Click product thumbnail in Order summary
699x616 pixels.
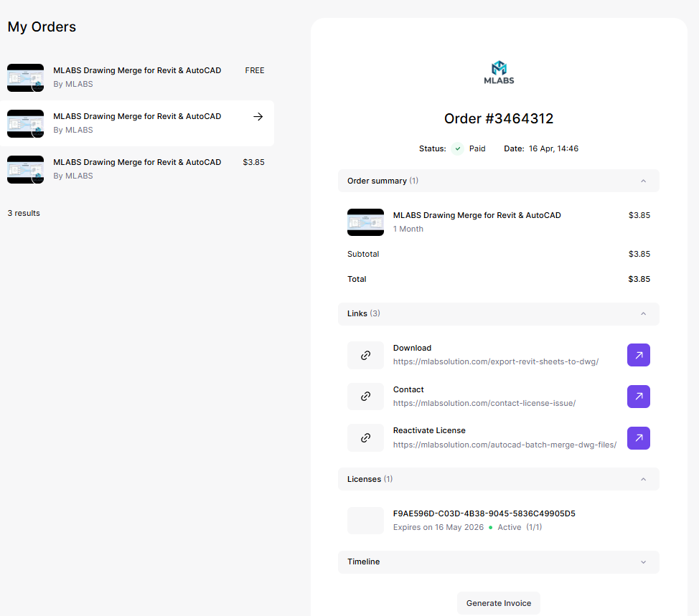click(x=365, y=222)
